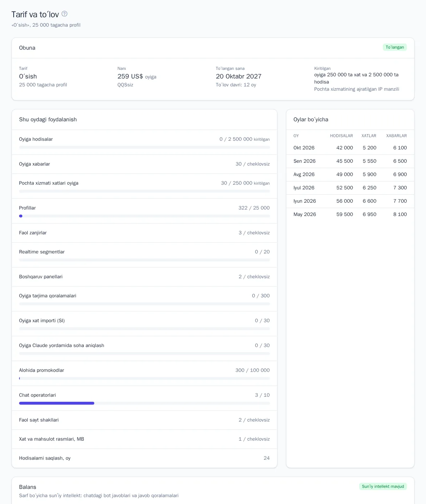Click the XABARLAR column header
The width and height of the screenshot is (426, 504).
tap(396, 136)
